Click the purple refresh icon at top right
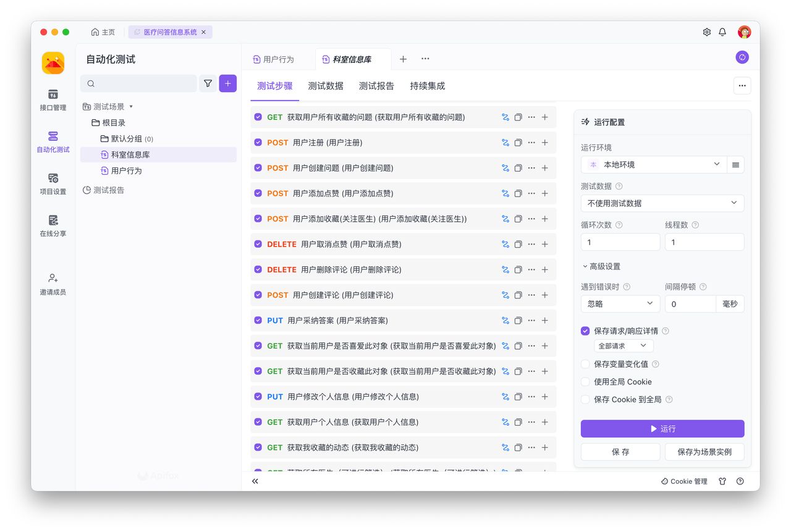Viewport: 791px width, 532px height. point(742,57)
